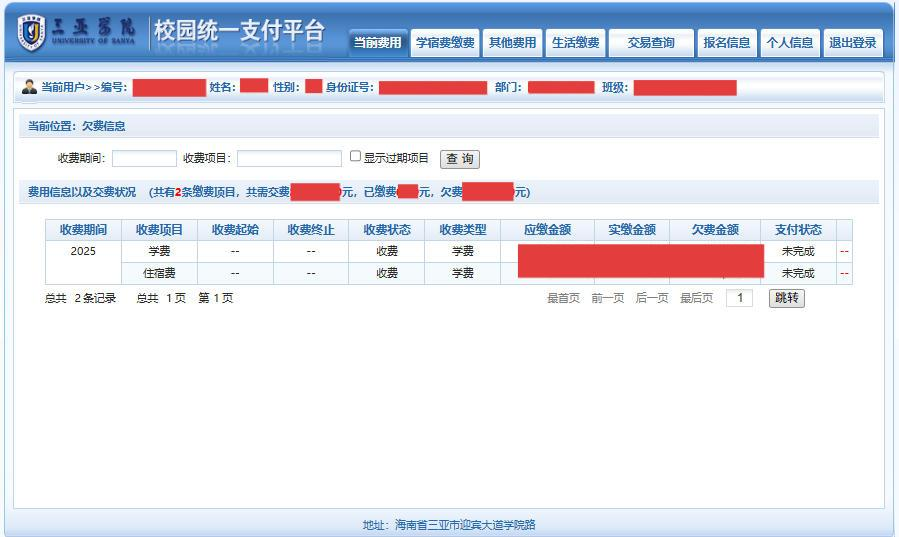
Task: Click the page number input box
Action: coord(739,298)
